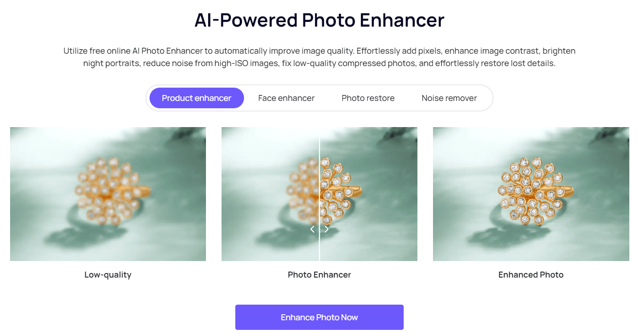Click the AI-Powered Photo Enhancer heading
This screenshot has height=334, width=644.
click(319, 21)
